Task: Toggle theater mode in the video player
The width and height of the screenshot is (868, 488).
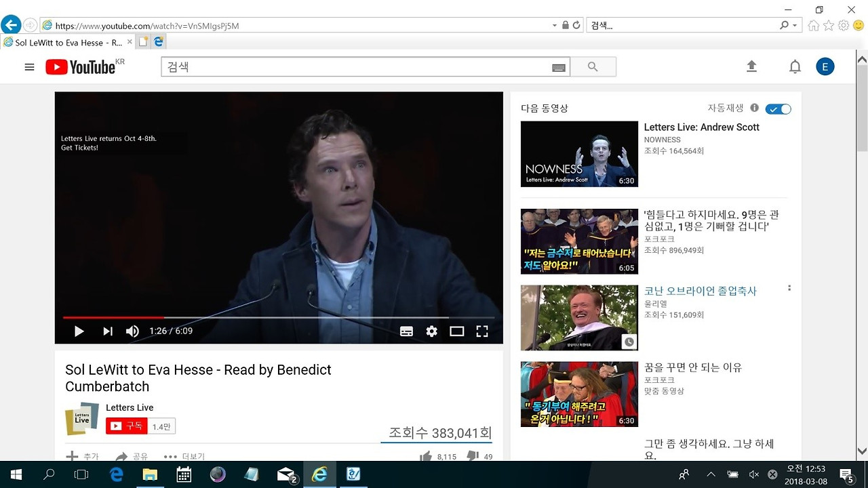Action: 457,331
